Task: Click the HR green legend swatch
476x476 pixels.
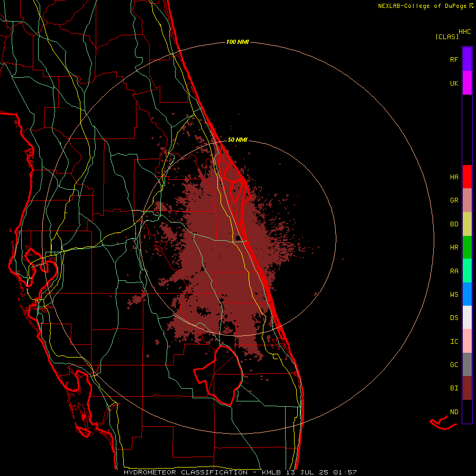Action: pos(467,248)
